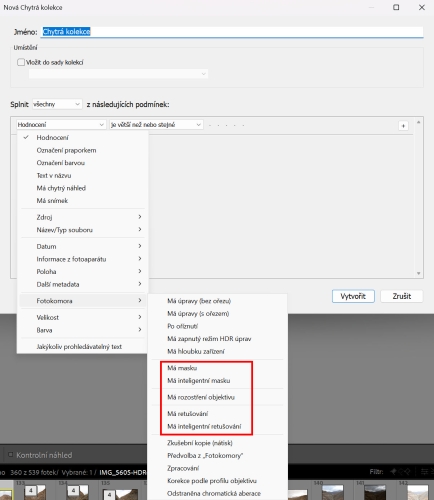Click the scroll up arrow in conditions list

pyautogui.click(x=418, y=122)
